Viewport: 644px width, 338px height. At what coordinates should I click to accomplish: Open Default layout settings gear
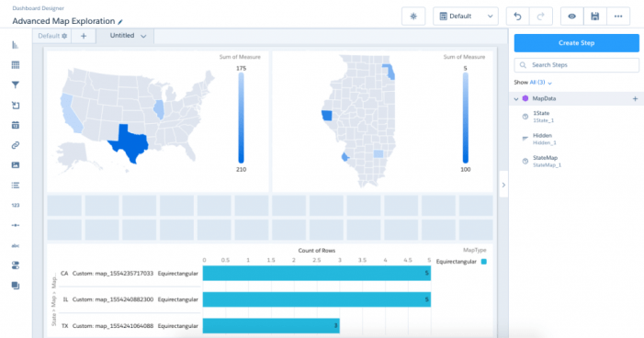tap(64, 36)
